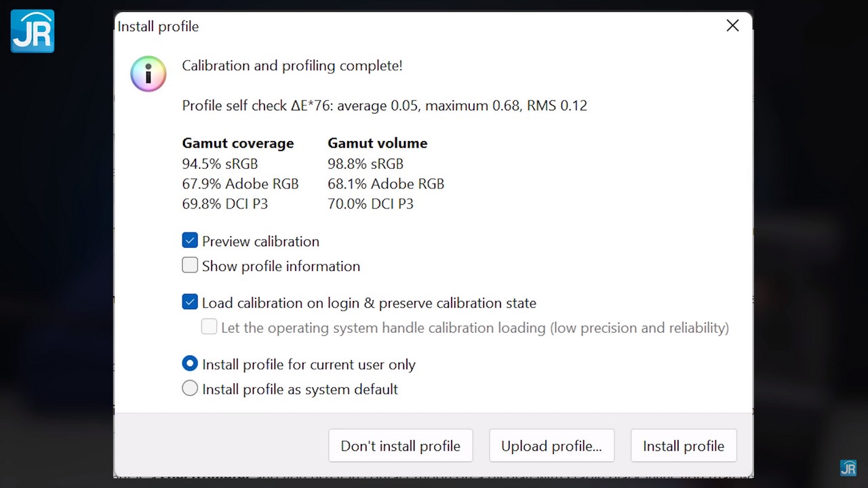Open the Upload profile... option

(x=551, y=446)
